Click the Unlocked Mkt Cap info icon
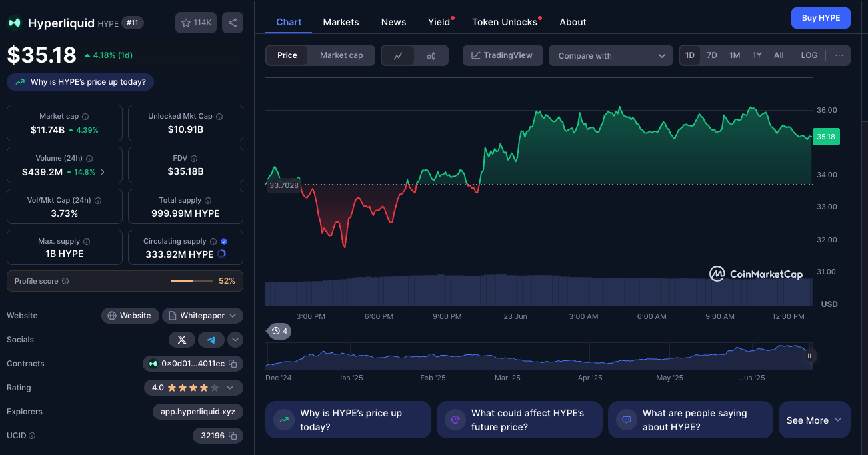 point(219,117)
